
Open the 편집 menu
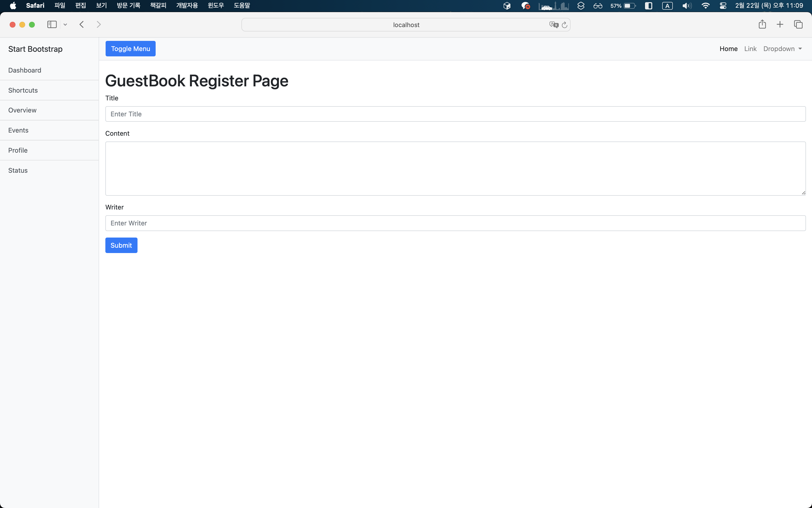[x=80, y=6]
